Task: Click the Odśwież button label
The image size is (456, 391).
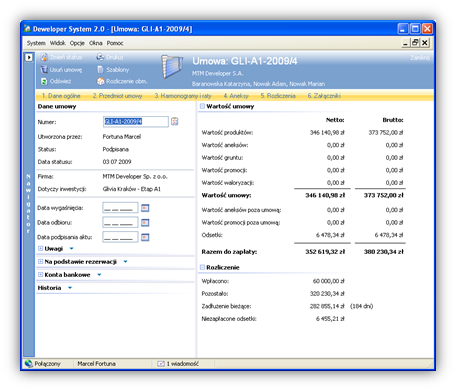Action: point(60,81)
